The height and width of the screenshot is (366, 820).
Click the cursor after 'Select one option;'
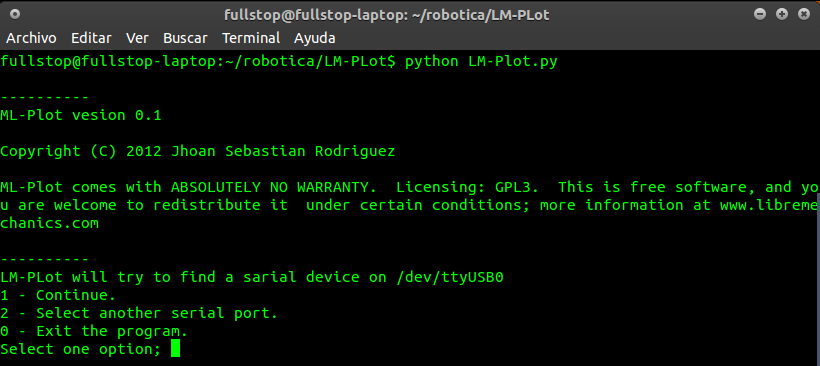(x=175, y=349)
